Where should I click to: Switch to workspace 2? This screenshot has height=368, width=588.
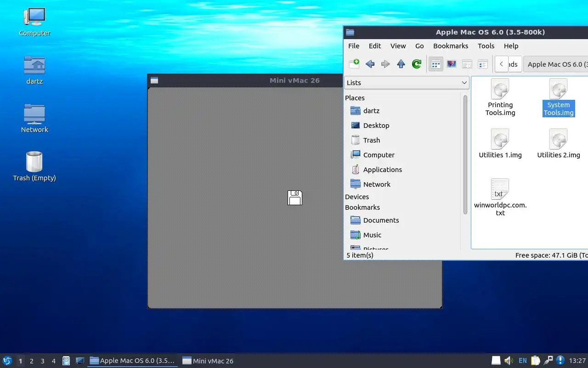click(31, 361)
